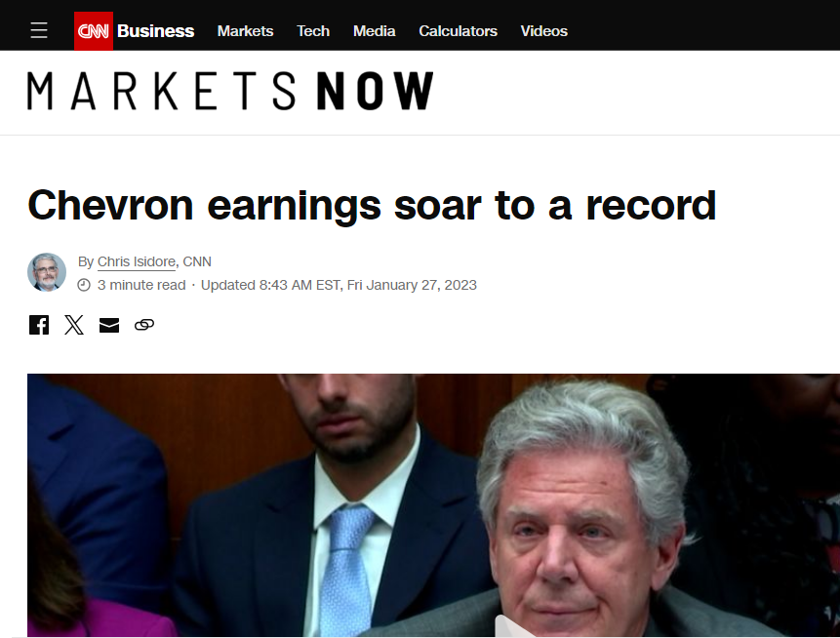
Task: Copy article link with chain icon
Action: point(144,325)
